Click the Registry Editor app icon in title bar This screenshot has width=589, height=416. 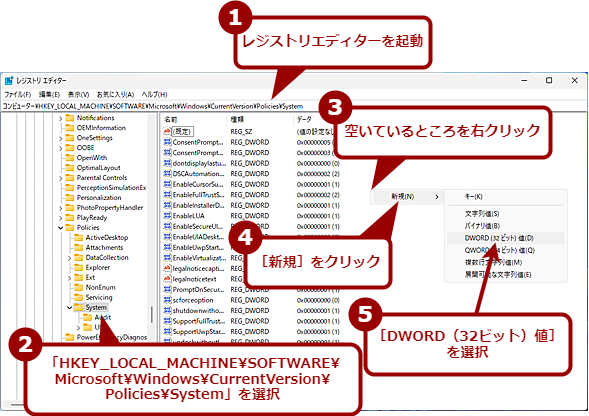click(x=9, y=80)
